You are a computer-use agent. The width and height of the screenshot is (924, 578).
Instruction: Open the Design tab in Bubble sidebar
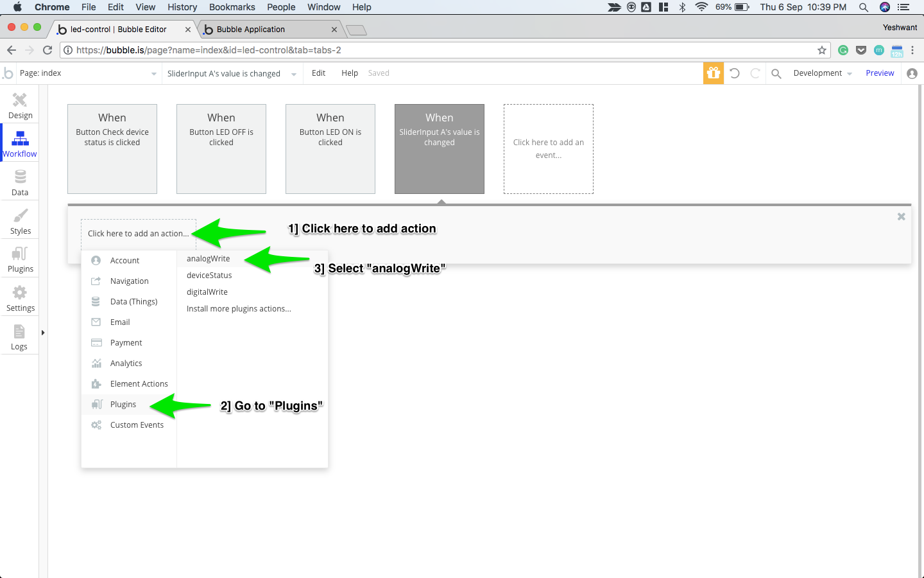(x=20, y=105)
